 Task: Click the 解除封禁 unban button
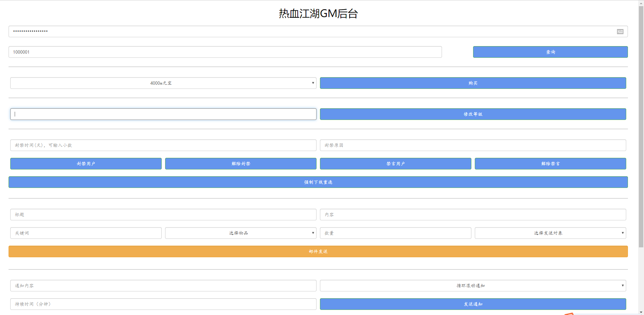click(x=240, y=164)
